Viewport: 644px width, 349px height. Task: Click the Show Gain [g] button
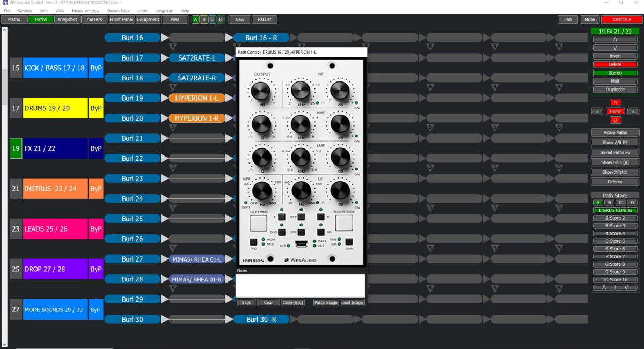click(x=615, y=162)
